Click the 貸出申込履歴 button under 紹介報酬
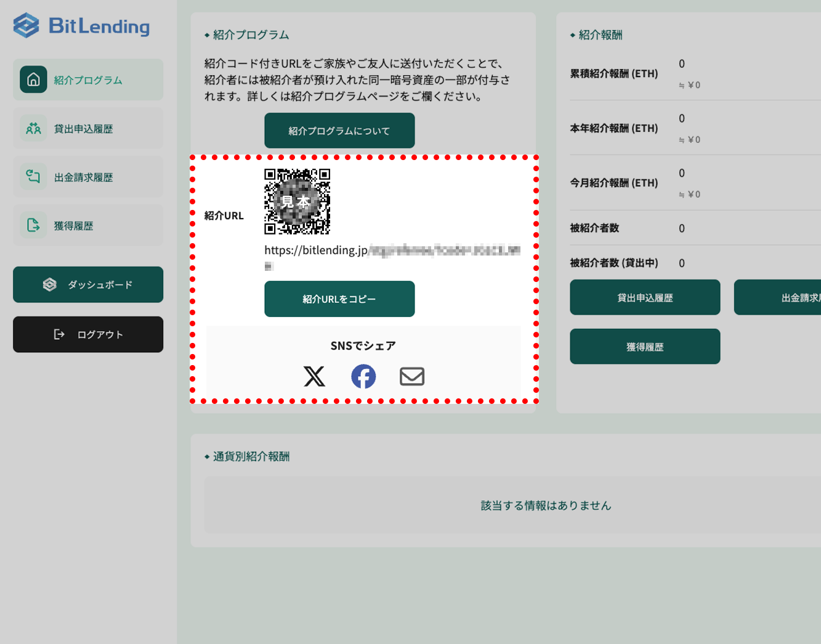The height and width of the screenshot is (644, 821). [645, 297]
